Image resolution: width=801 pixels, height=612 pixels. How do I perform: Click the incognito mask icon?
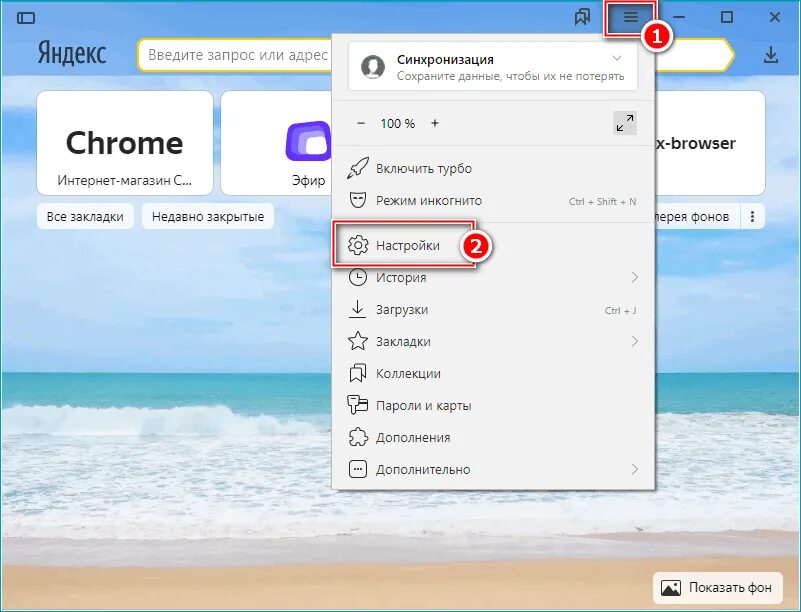coord(358,200)
